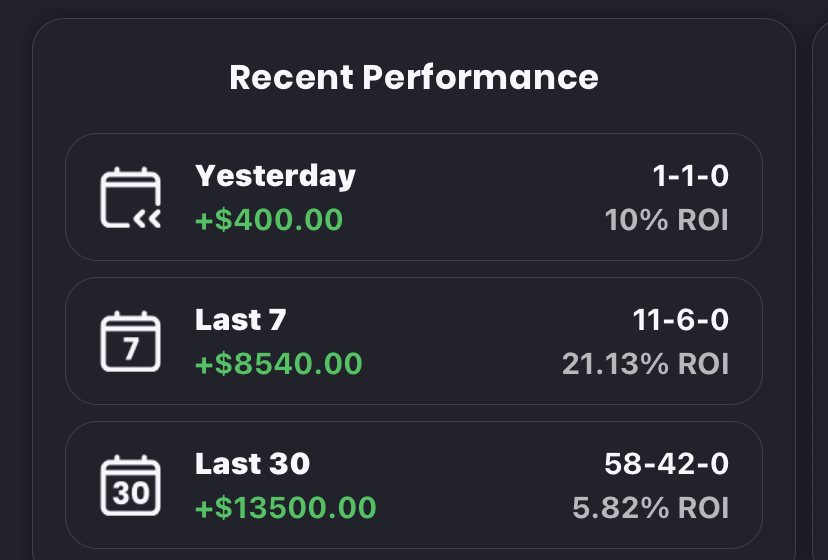
Task: Click the Last 30 label
Action: 252,464
